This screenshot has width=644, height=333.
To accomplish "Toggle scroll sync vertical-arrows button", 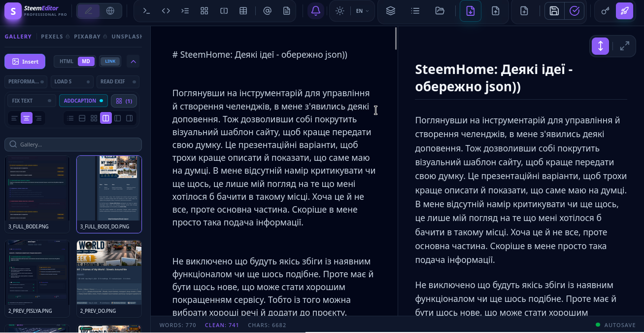I will point(601,46).
